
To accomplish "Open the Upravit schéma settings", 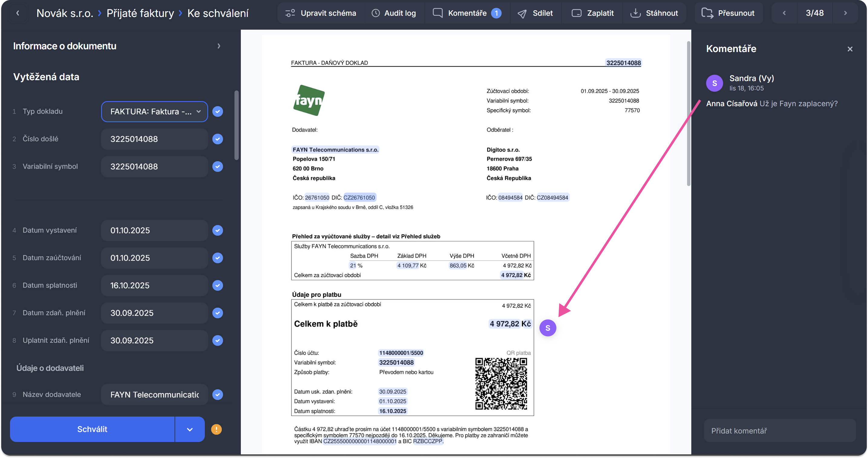I will (320, 13).
